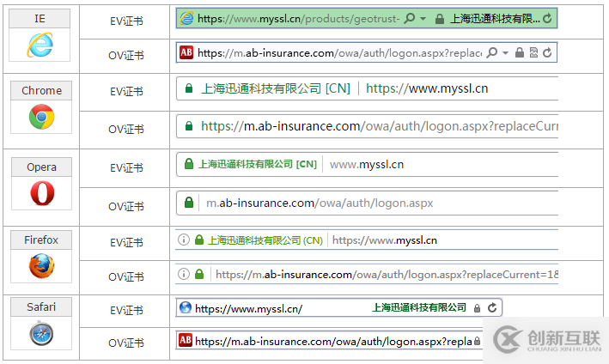Image resolution: width=609 pixels, height=364 pixels.
Task: Click compatibility view icon in IE OV bar
Action: [x=533, y=52]
